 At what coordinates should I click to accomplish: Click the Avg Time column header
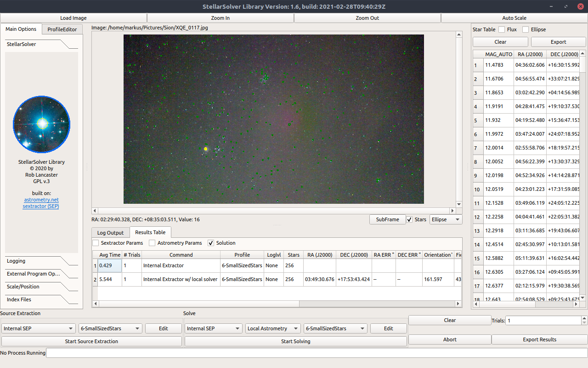tap(110, 255)
